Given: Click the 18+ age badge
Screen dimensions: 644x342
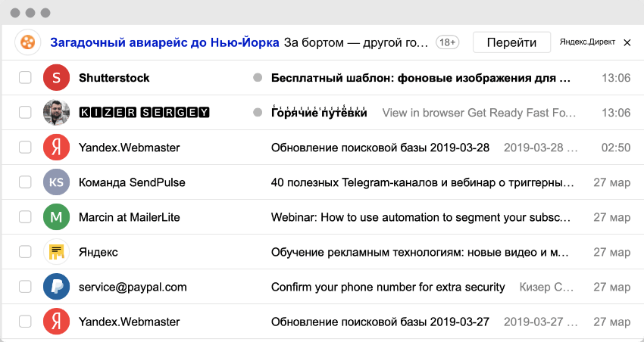Looking at the screenshot, I should 447,42.
